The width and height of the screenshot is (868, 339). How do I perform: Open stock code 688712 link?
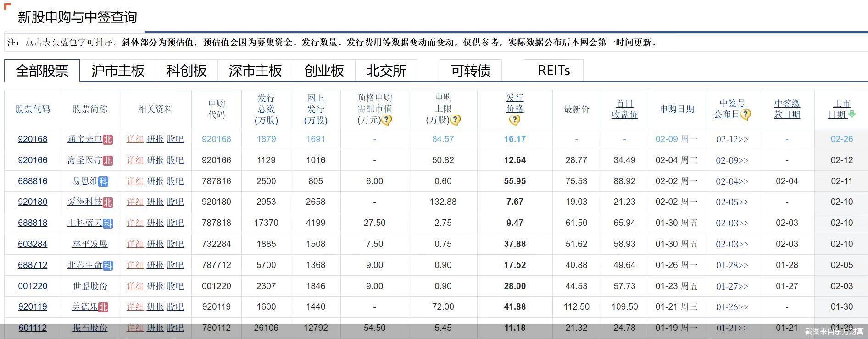(x=33, y=265)
